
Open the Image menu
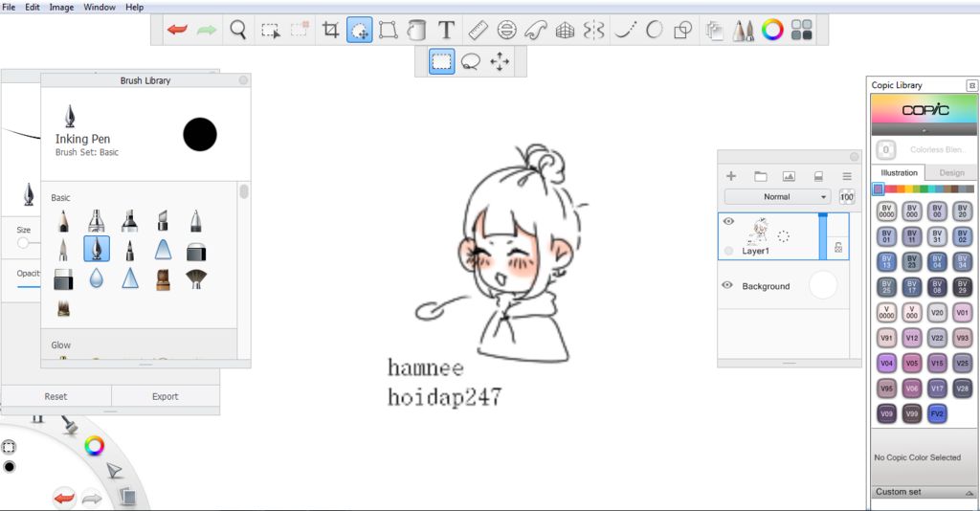click(61, 7)
